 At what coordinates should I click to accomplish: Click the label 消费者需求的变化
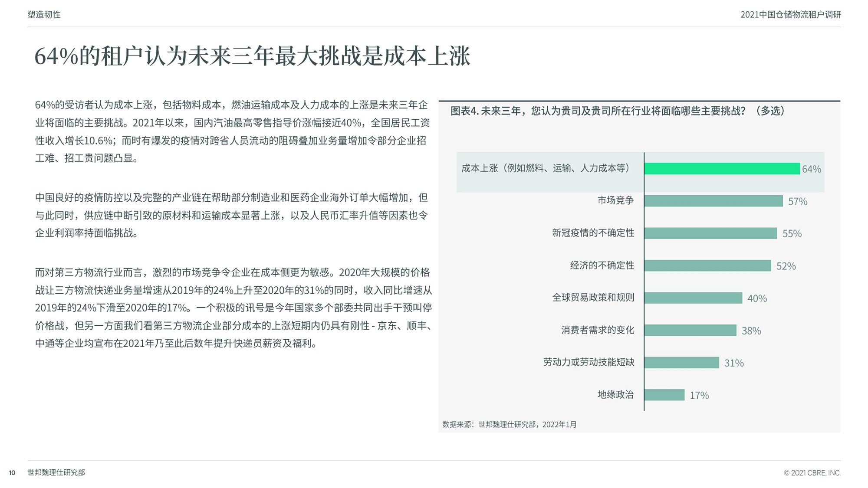[x=598, y=330]
